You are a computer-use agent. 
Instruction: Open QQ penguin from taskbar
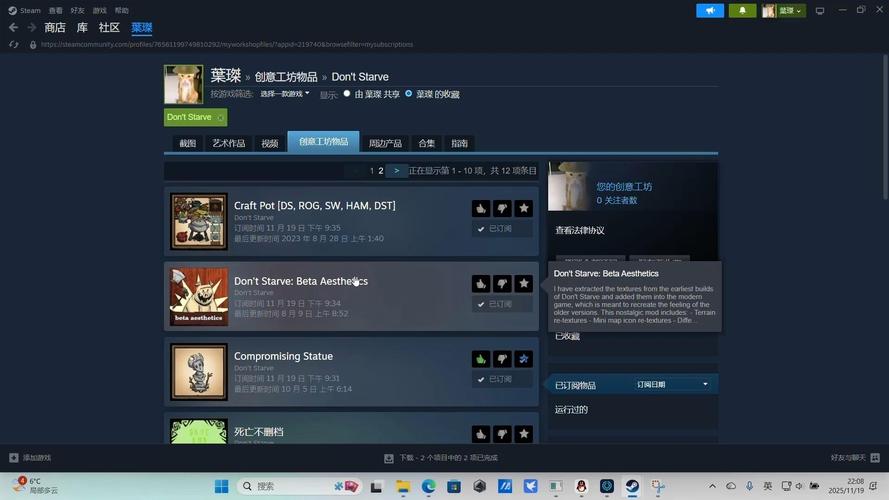(581, 486)
